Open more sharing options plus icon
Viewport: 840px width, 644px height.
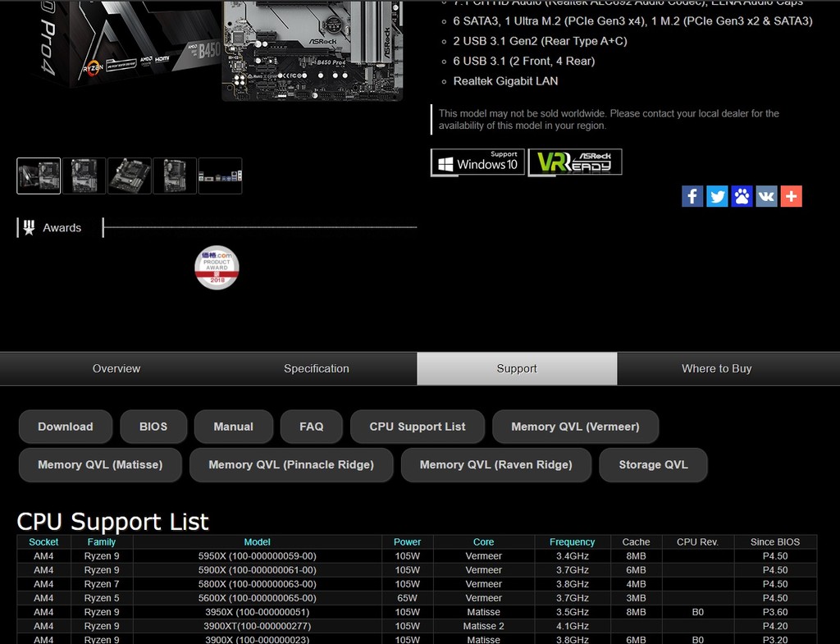pos(792,196)
